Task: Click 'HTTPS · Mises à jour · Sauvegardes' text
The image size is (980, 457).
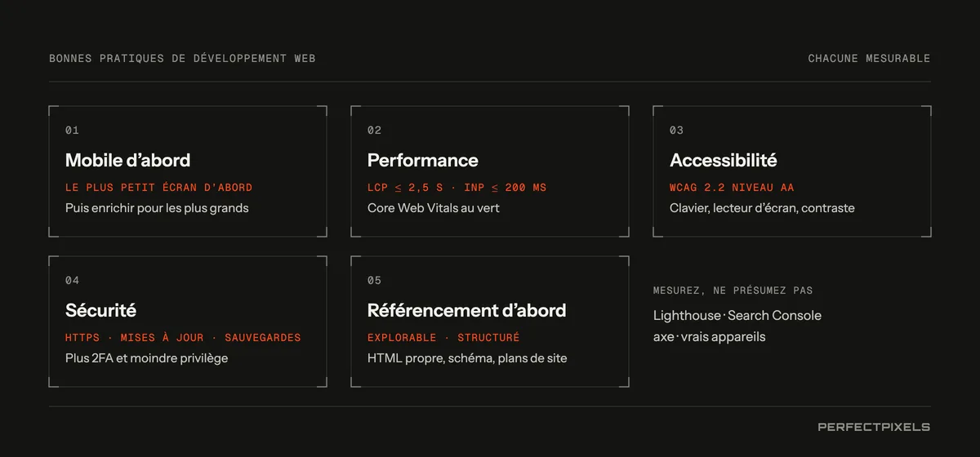Action: point(183,338)
